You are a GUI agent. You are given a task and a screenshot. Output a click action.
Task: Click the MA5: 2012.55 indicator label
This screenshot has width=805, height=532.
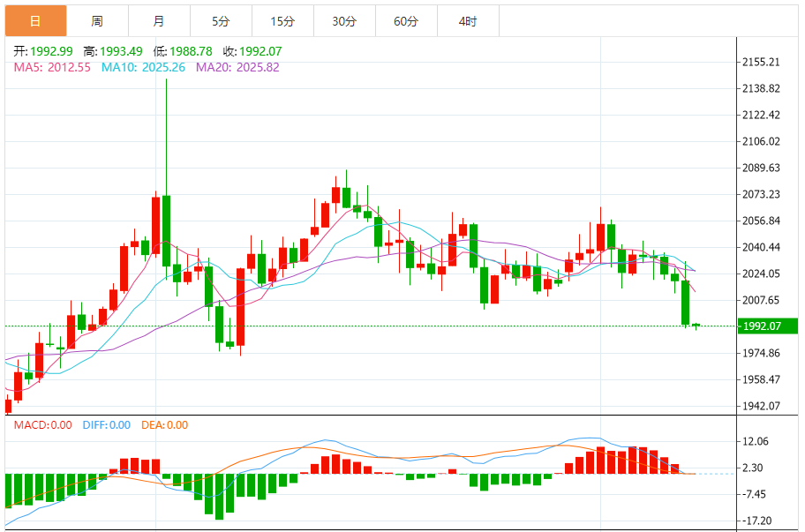[x=52, y=67]
